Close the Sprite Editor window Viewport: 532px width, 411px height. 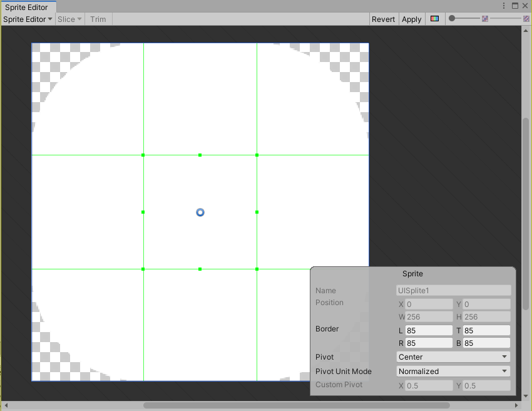[x=525, y=6]
